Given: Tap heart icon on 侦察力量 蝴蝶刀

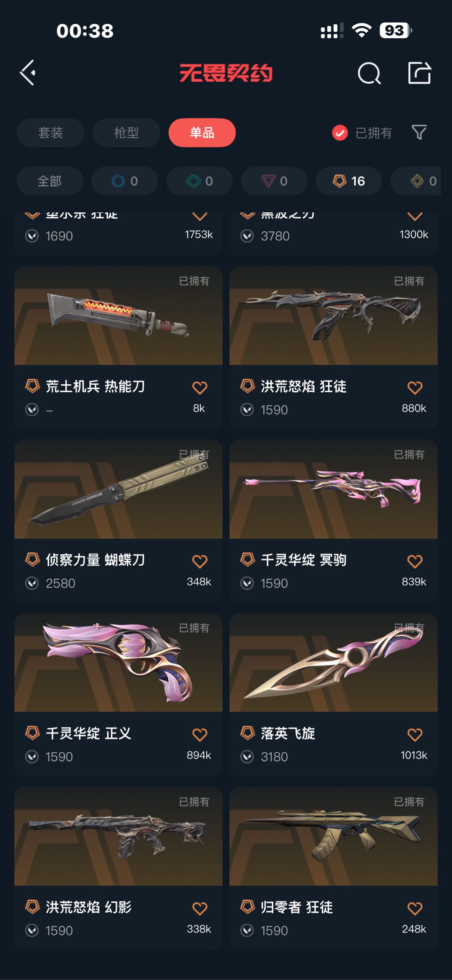Looking at the screenshot, I should coord(200,561).
